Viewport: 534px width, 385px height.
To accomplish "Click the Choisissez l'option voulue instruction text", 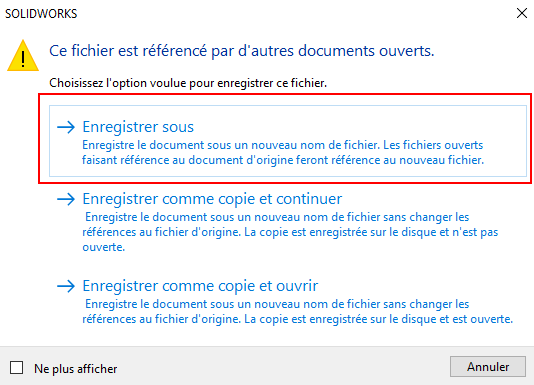I will (188, 83).
